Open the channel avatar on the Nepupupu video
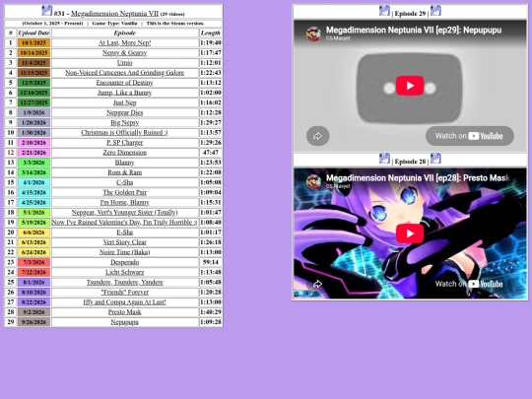Image resolution: width=532 pixels, height=399 pixels. 313,33
